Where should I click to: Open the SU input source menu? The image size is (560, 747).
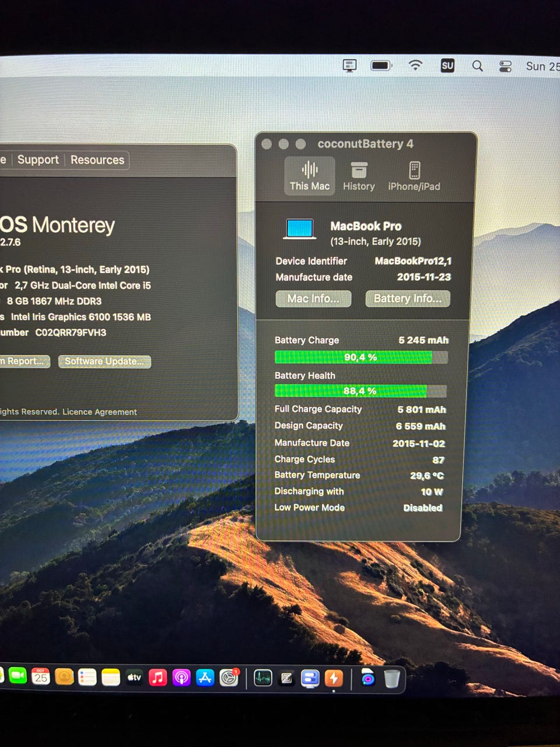(447, 65)
